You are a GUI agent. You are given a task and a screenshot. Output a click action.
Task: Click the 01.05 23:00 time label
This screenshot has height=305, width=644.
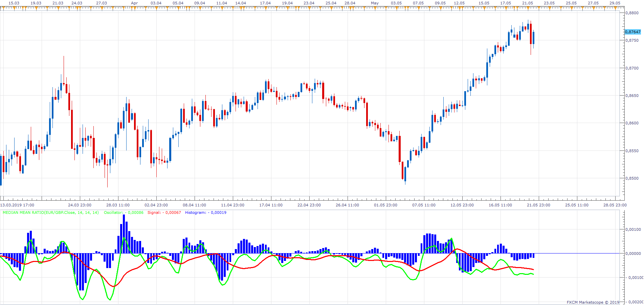click(x=386, y=205)
